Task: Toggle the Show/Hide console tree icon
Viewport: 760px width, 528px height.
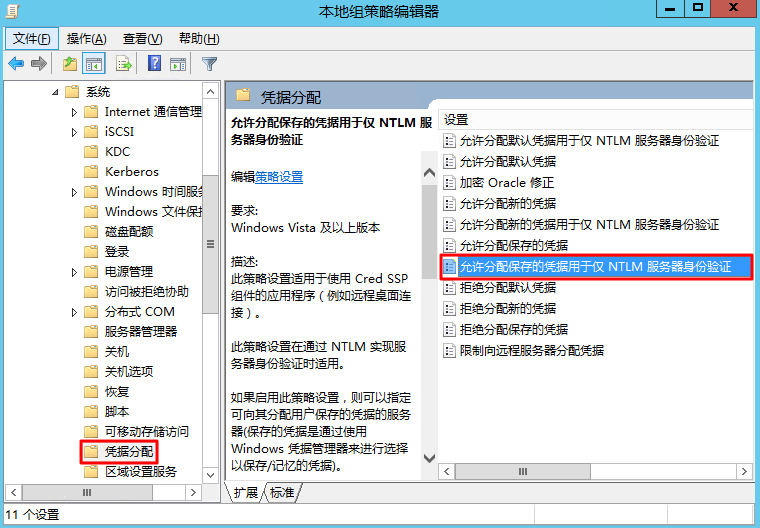Action: (x=94, y=64)
